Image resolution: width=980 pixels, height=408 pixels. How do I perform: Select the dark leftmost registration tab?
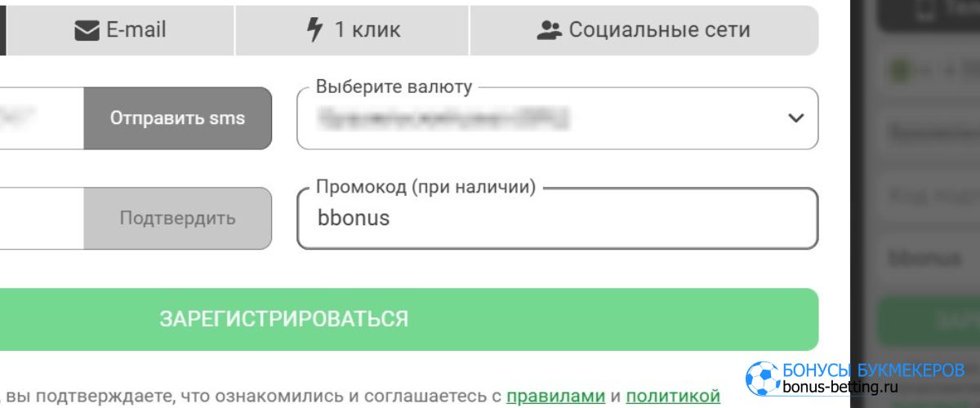[x=2, y=31]
